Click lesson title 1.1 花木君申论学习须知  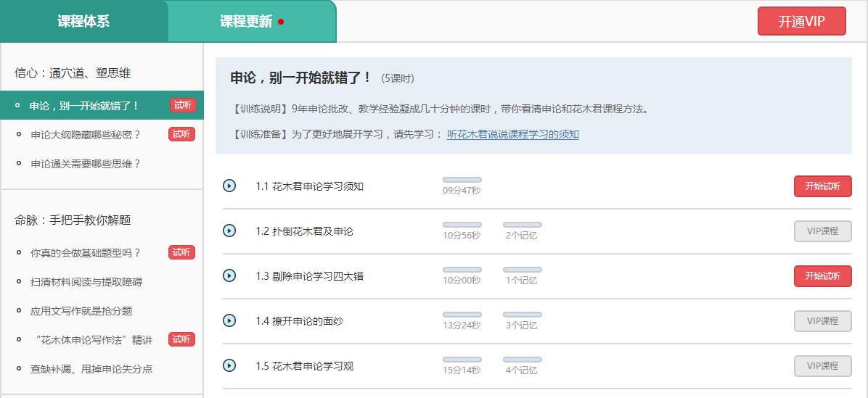pos(309,186)
